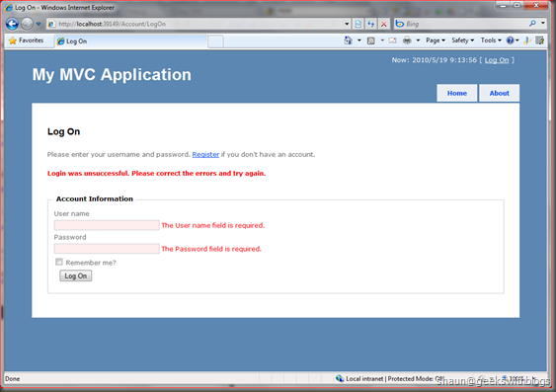
Task: Click the Internet Explorer title bar icon
Action: coord(9,8)
